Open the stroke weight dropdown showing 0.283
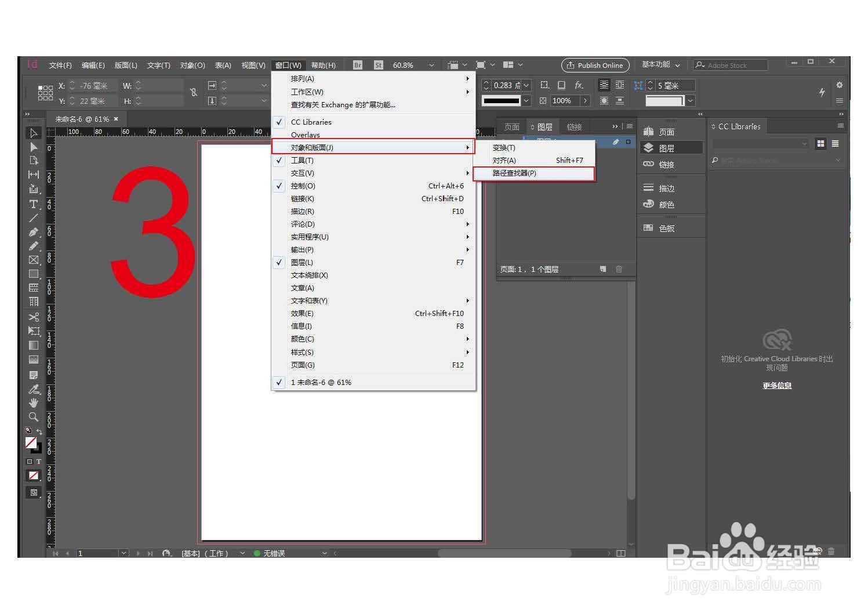The width and height of the screenshot is (868, 614). 526,85
